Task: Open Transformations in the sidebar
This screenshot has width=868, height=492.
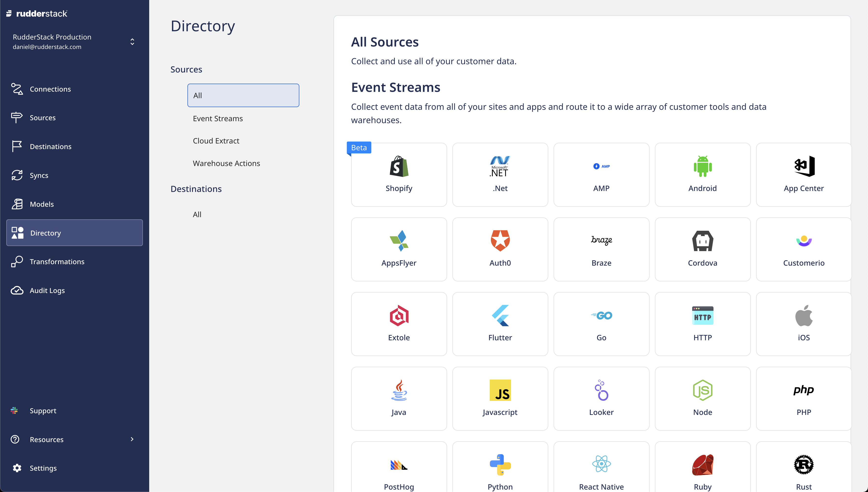Action: pos(57,261)
